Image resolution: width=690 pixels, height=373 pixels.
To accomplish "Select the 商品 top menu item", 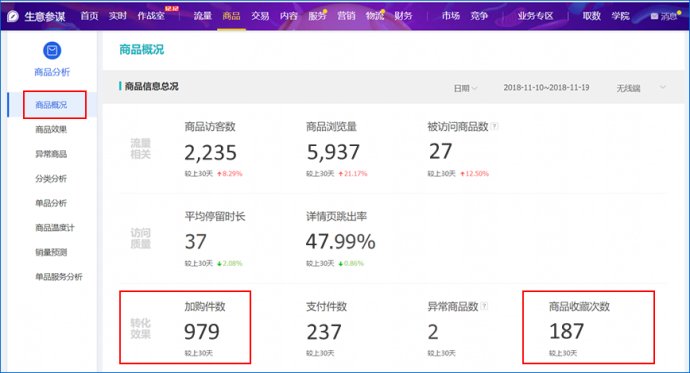I will coord(231,16).
